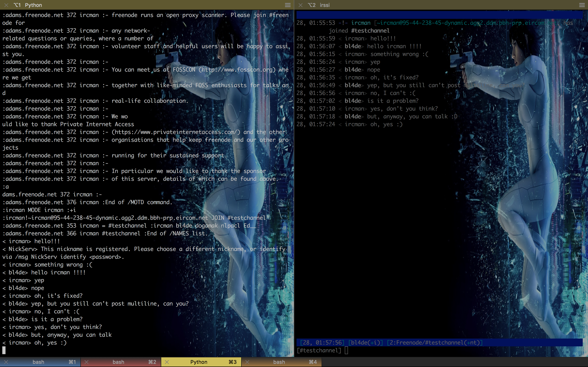Close the fourth bash tab

pos(247,362)
